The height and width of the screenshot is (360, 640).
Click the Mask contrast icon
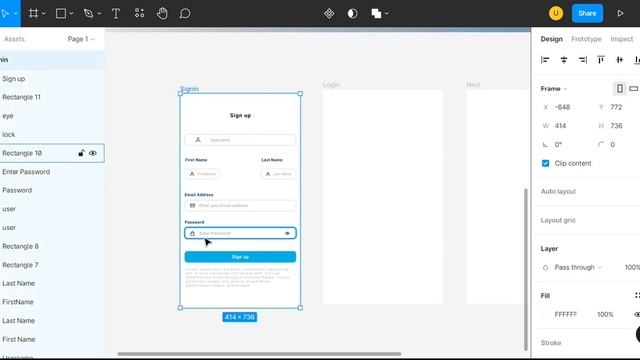tap(352, 13)
